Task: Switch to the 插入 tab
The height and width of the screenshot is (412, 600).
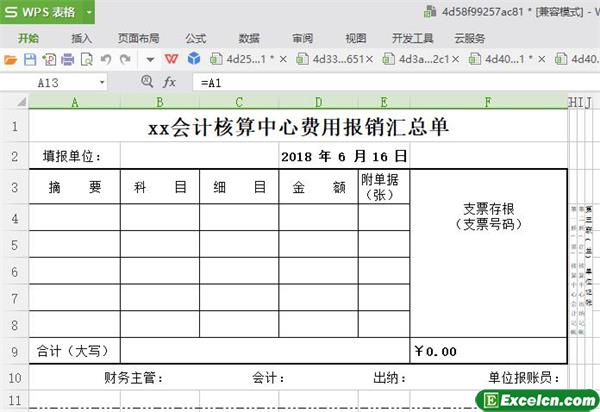Action: (82, 38)
